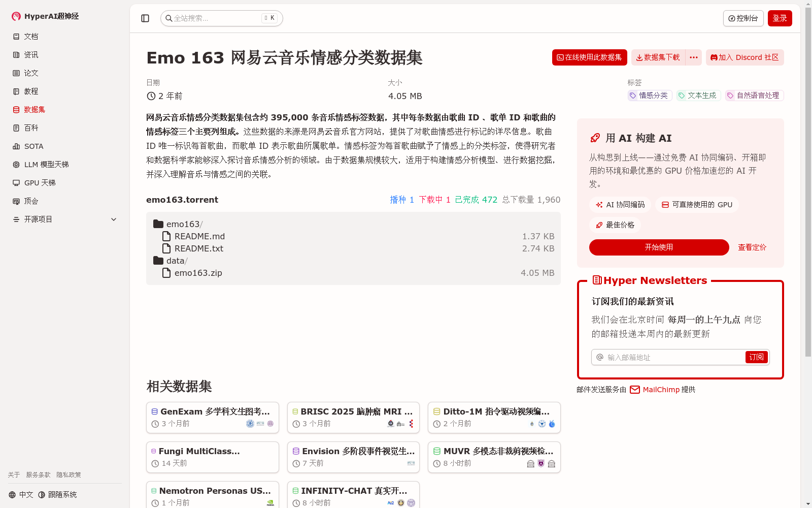
Task: Open GPU 天梯 via its sidebar icon
Action: pyautogui.click(x=16, y=182)
